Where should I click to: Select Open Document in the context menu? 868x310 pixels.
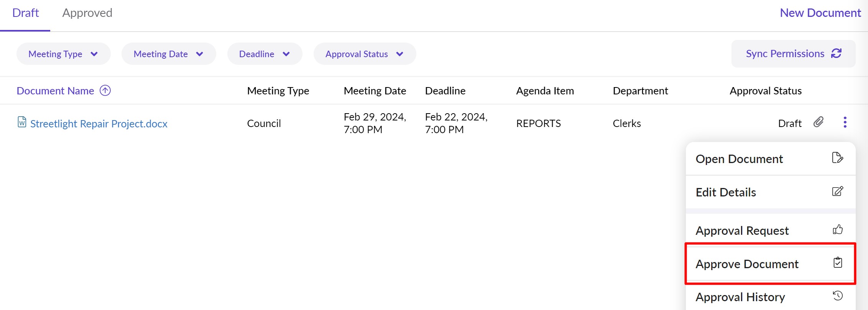click(739, 159)
